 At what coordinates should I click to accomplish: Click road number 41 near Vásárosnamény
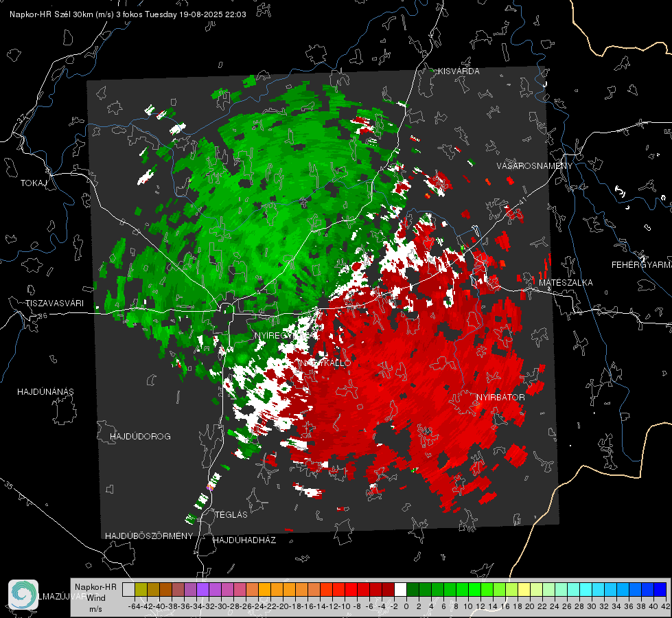click(522, 201)
